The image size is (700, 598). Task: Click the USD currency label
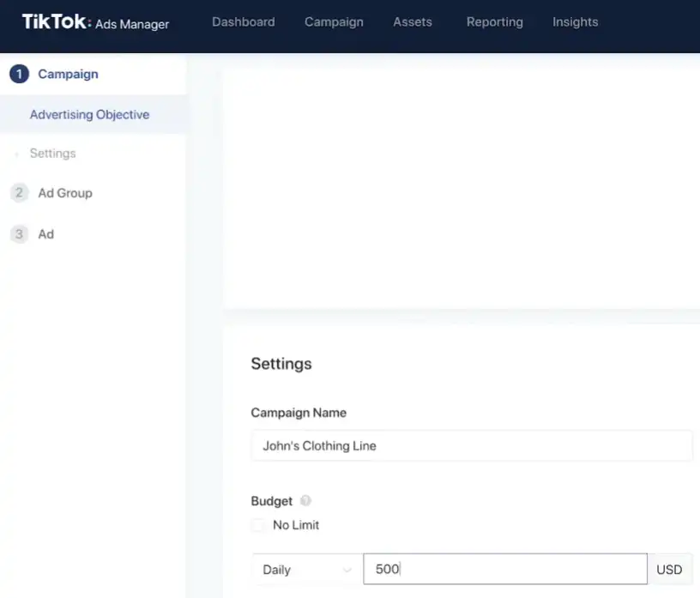669,570
